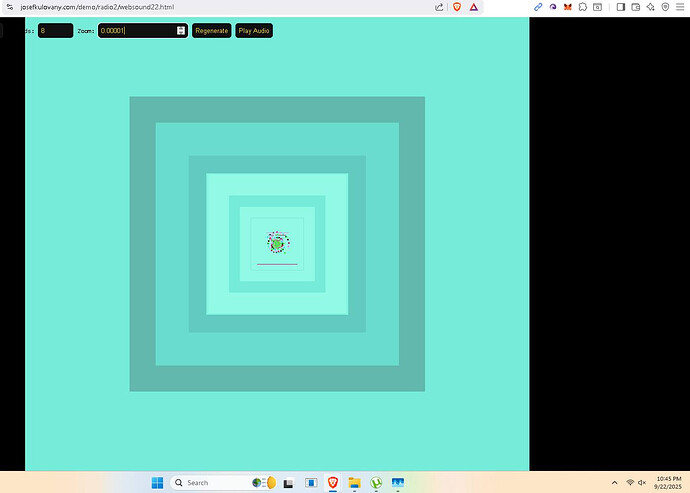Viewport: 690px width, 493px height.
Task: Open the MetaMask fox extension
Action: [568, 7]
